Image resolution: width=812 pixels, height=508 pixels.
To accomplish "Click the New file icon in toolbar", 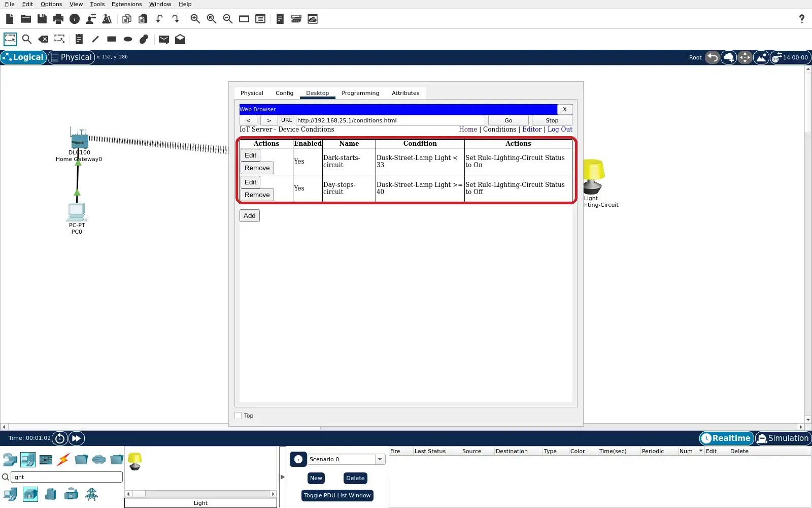I will [10, 19].
